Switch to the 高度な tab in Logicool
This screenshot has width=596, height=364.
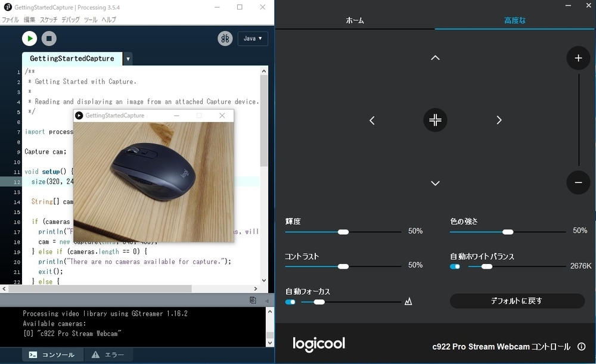click(515, 20)
